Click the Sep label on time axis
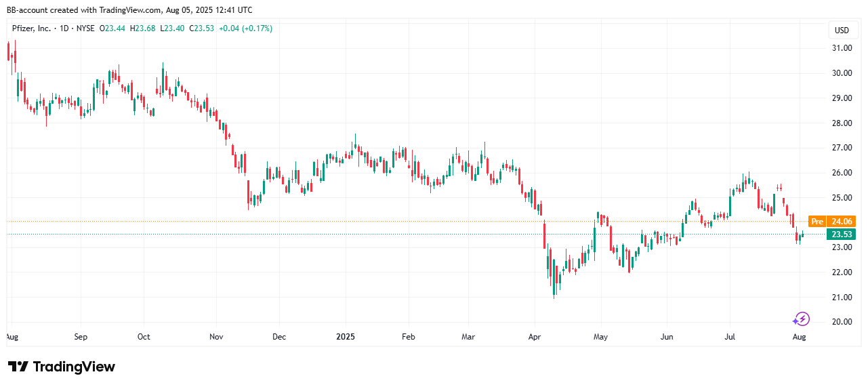The image size is (868, 387). click(x=81, y=336)
